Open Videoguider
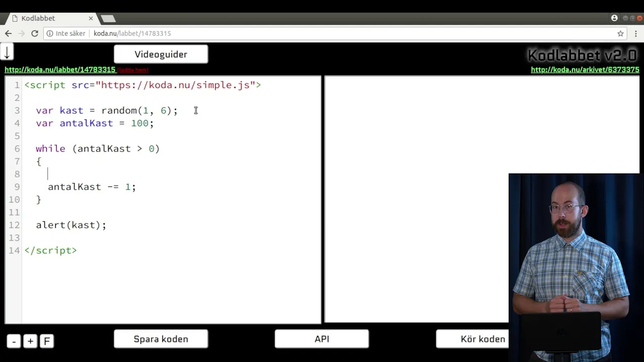The height and width of the screenshot is (362, 644). pos(161,54)
